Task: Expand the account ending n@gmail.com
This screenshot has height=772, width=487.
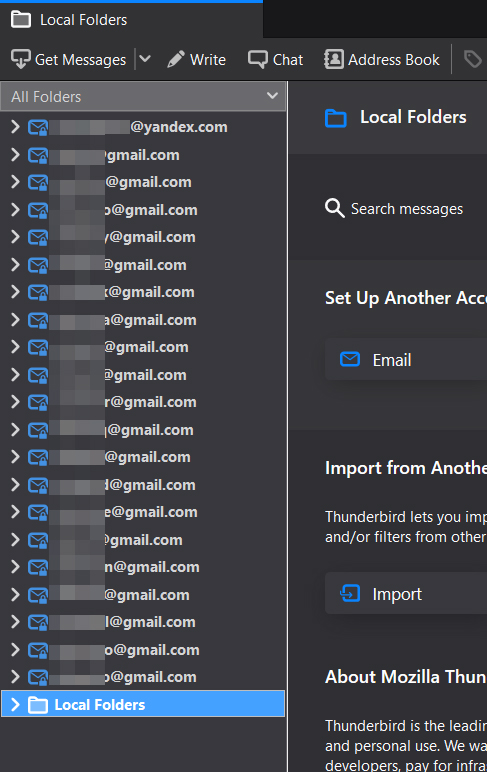Action: point(15,567)
